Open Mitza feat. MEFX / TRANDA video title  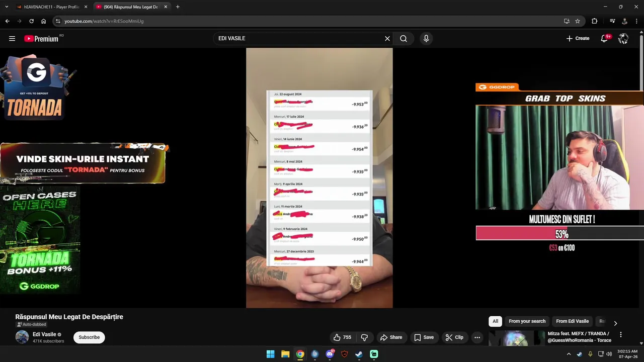(580, 337)
